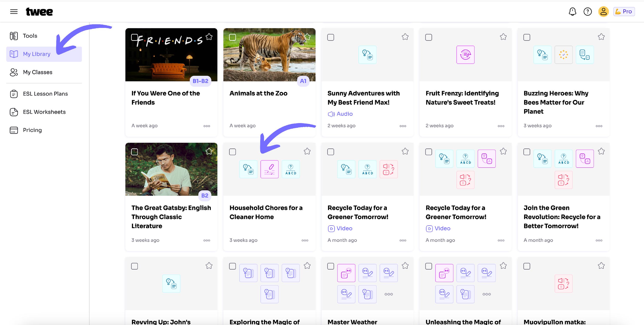644x325 pixels.
Task: Star the Sunny Adventures lesson
Action: point(405,37)
